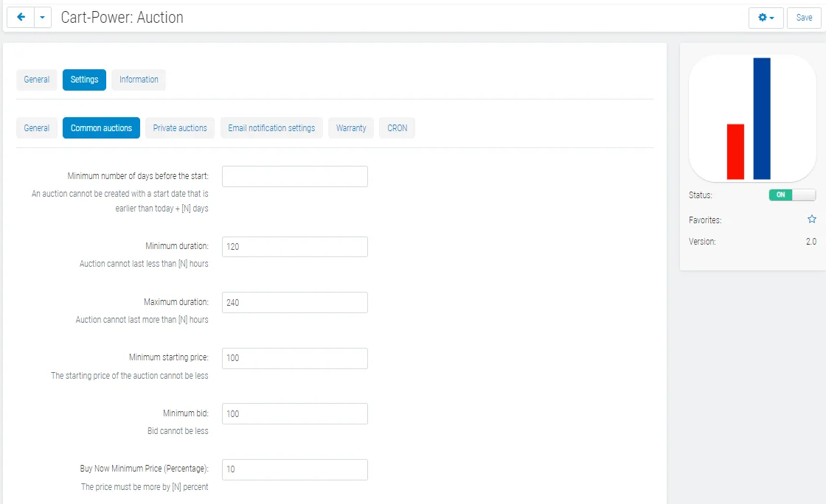
Task: Select the Settings tab
Action: [x=84, y=80]
